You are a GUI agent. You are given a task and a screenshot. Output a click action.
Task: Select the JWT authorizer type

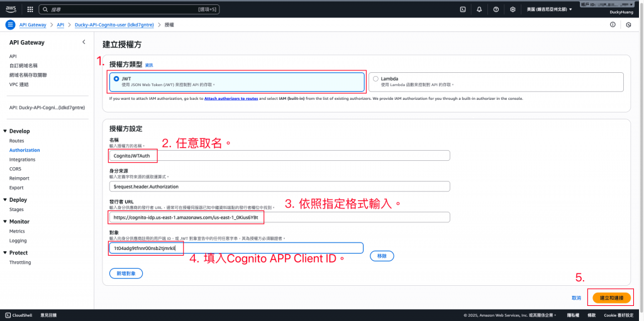coord(236,81)
